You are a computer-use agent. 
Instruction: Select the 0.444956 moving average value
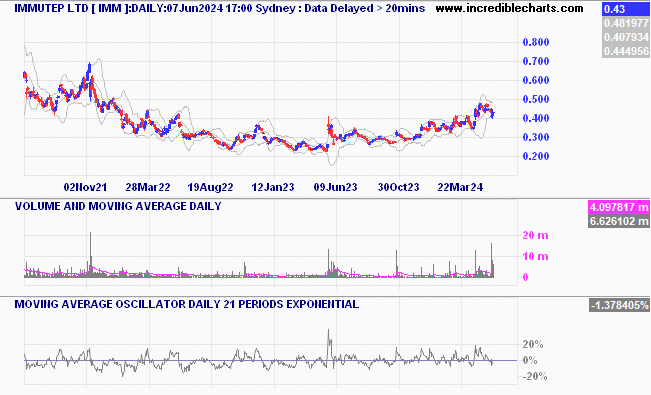tap(625, 51)
